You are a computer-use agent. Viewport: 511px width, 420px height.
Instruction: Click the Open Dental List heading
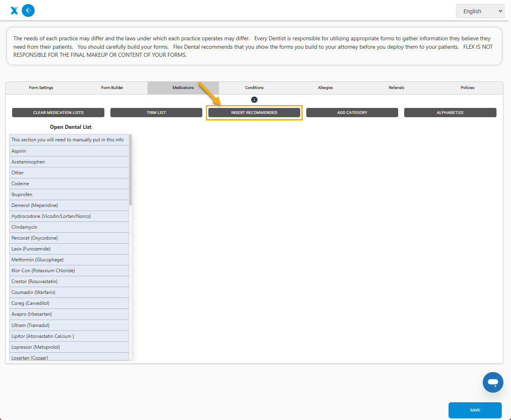pos(71,127)
